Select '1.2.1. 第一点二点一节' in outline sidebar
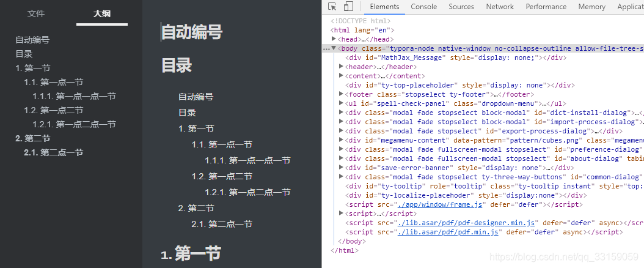This screenshot has width=644, height=268. coord(74,124)
